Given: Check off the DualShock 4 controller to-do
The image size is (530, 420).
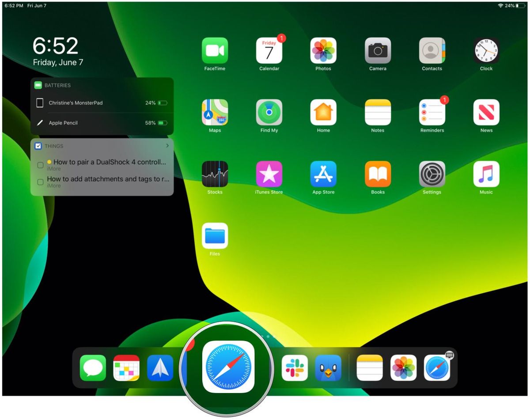Looking at the screenshot, I should point(40,165).
